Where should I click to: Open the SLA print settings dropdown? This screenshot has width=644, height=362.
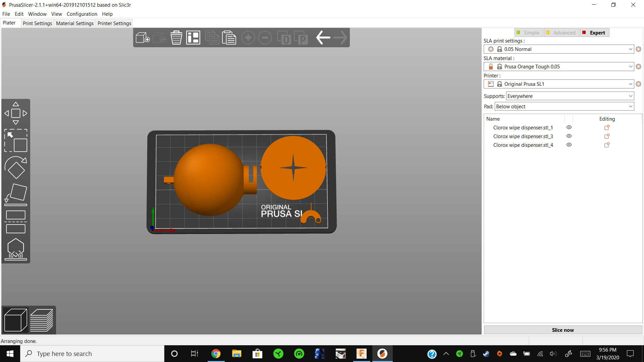559,49
